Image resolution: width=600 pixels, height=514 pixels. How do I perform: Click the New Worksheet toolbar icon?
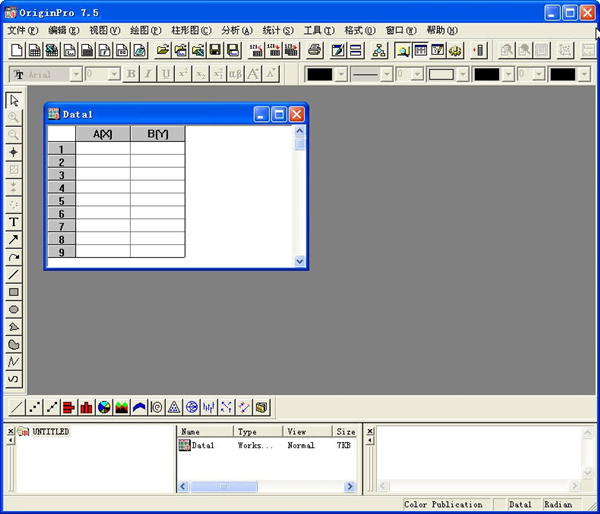click(34, 50)
